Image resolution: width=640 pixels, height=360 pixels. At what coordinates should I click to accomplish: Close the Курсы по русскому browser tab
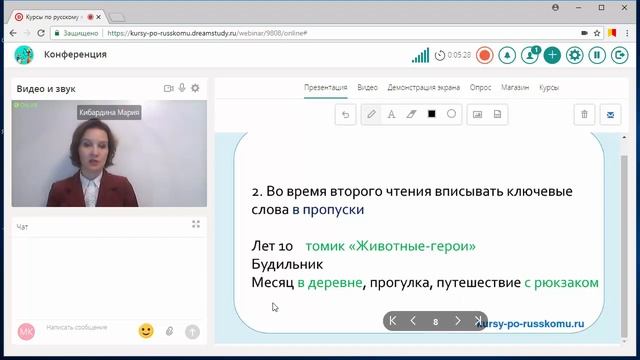pos(98,17)
